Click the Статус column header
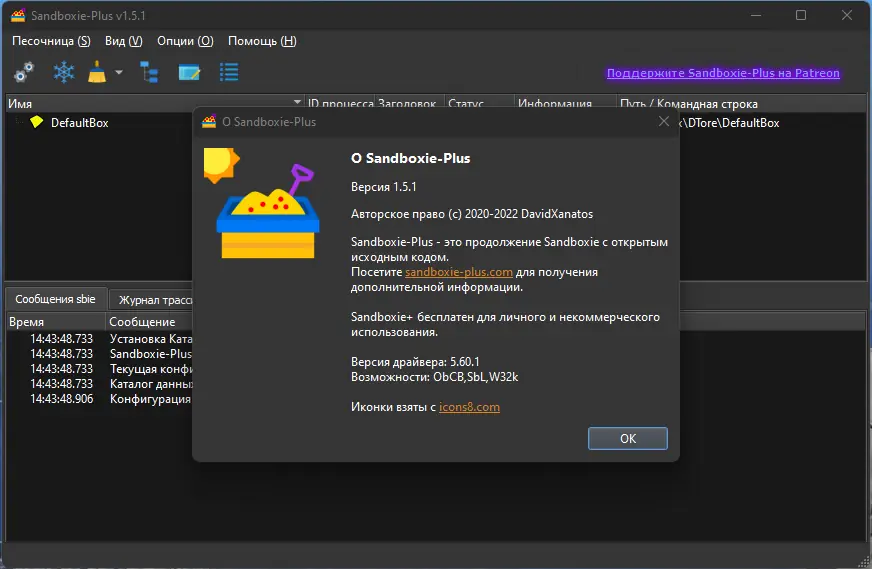Image resolution: width=872 pixels, height=569 pixels. (x=479, y=103)
